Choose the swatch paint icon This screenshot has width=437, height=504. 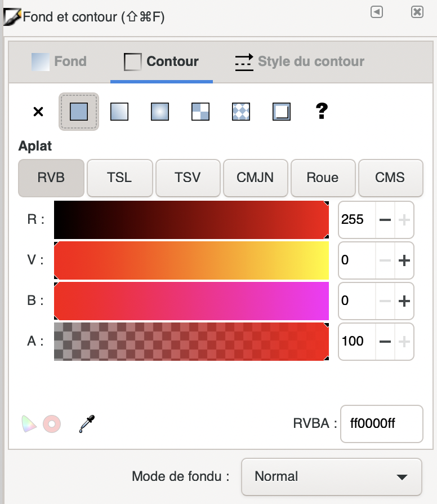point(282,112)
